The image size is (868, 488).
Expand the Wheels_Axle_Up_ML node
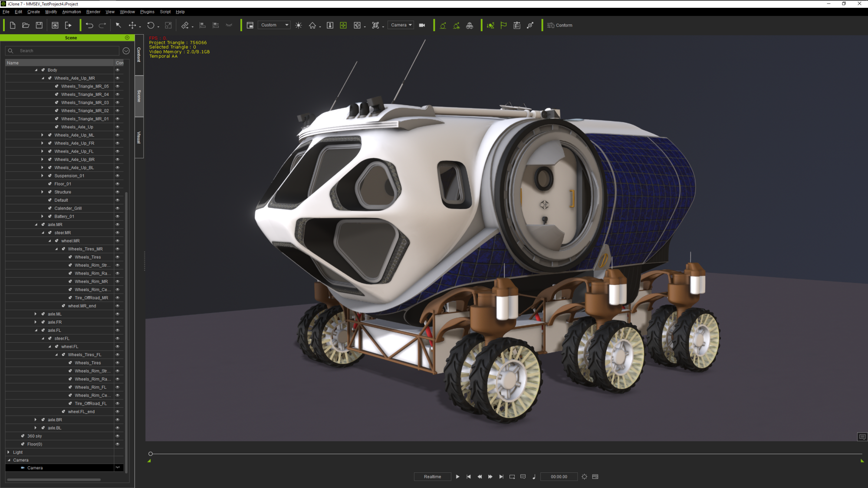tap(43, 135)
